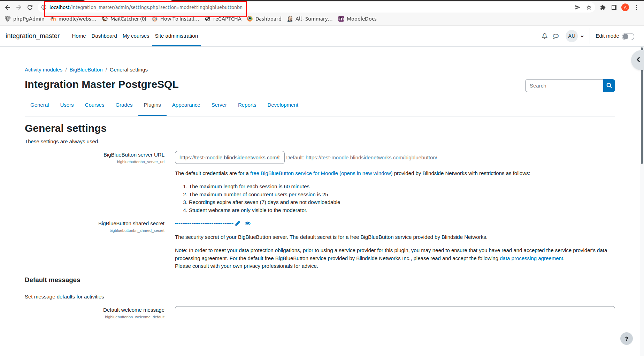
Task: Open the free BigBlueButton service for Moodle link
Action: point(321,173)
